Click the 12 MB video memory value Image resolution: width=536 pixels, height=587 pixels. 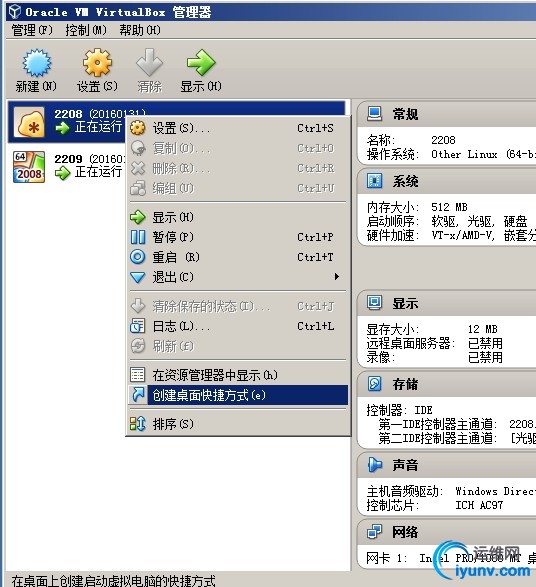(x=482, y=329)
